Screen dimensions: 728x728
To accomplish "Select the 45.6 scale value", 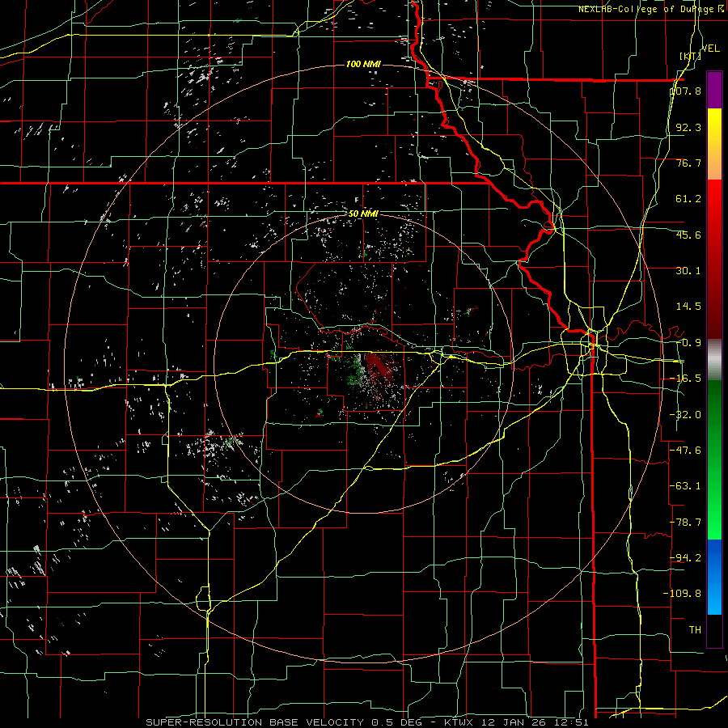I will point(688,235).
